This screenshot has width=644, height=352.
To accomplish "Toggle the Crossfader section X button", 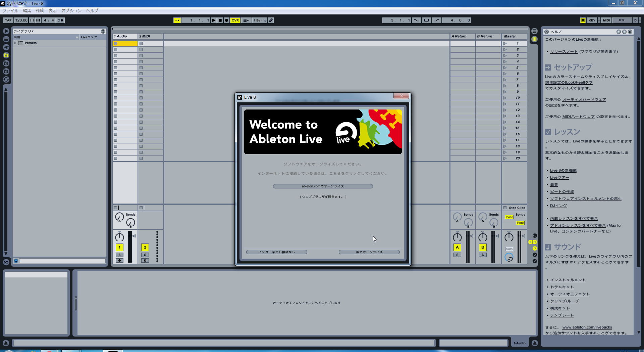I will pos(535,261).
